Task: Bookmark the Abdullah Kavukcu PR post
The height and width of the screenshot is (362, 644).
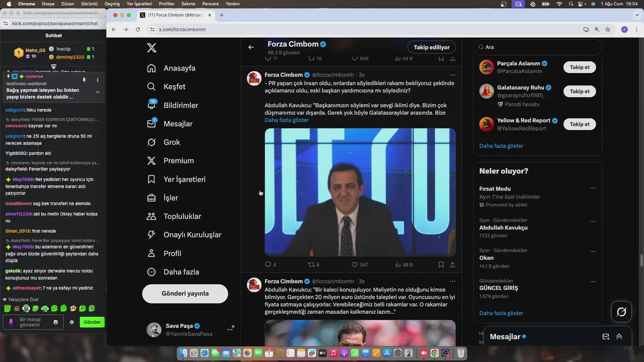Action: coord(441,264)
